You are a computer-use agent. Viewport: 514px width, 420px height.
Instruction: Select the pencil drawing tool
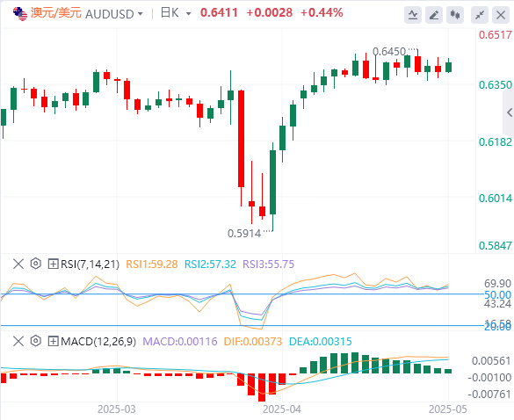coord(434,15)
